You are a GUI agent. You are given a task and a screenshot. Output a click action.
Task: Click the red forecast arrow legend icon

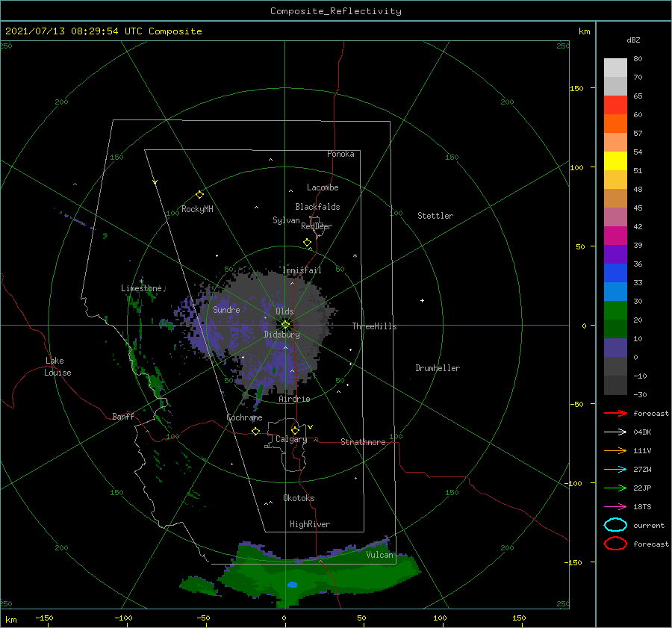(x=615, y=413)
